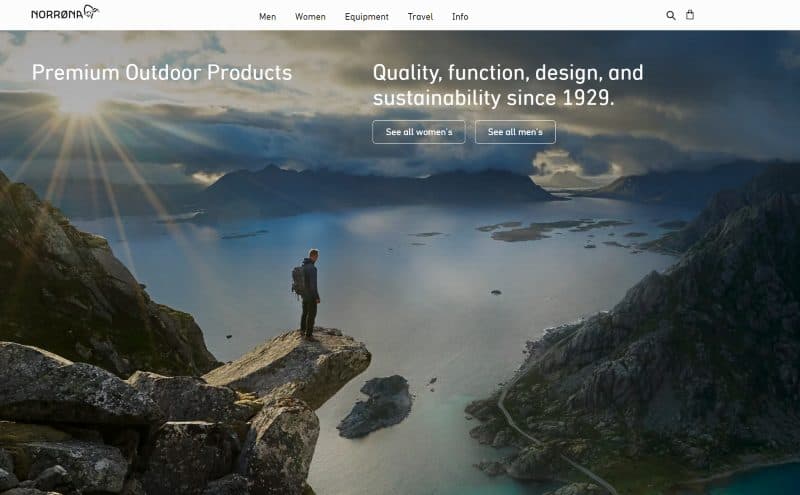Click the sun burst in hero image

tap(78, 101)
